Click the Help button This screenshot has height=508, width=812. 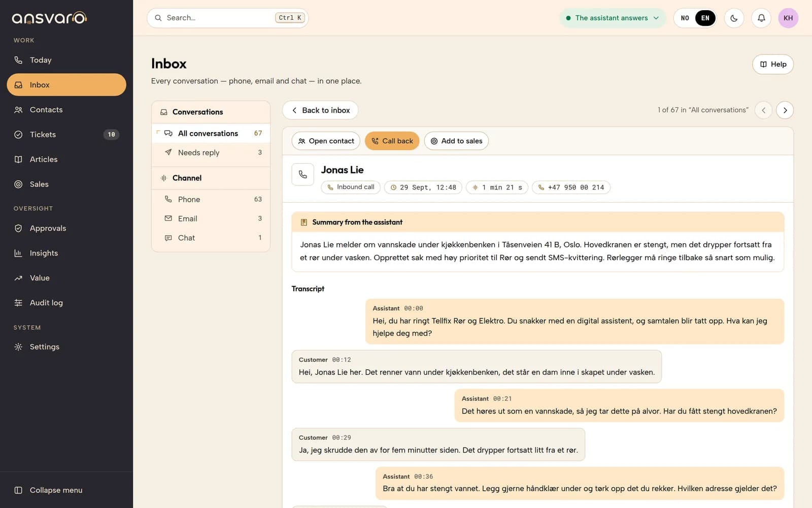coord(773,64)
